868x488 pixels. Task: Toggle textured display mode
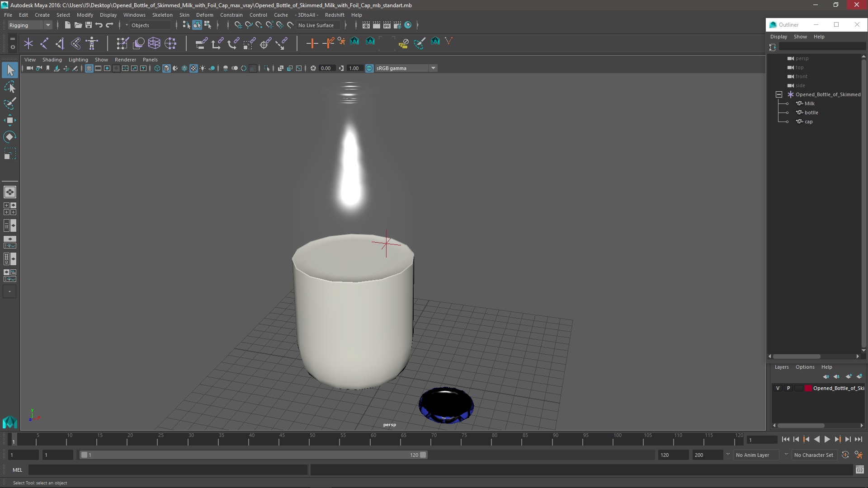(193, 68)
